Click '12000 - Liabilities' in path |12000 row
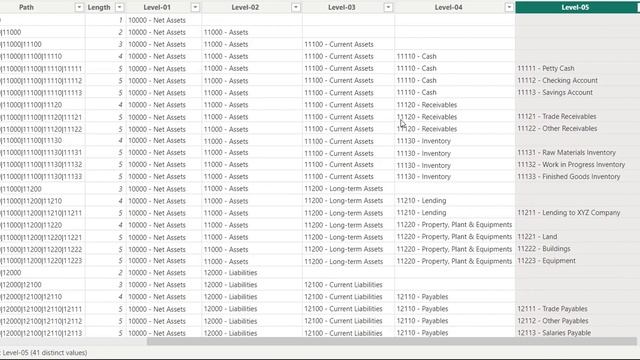 [x=230, y=273]
